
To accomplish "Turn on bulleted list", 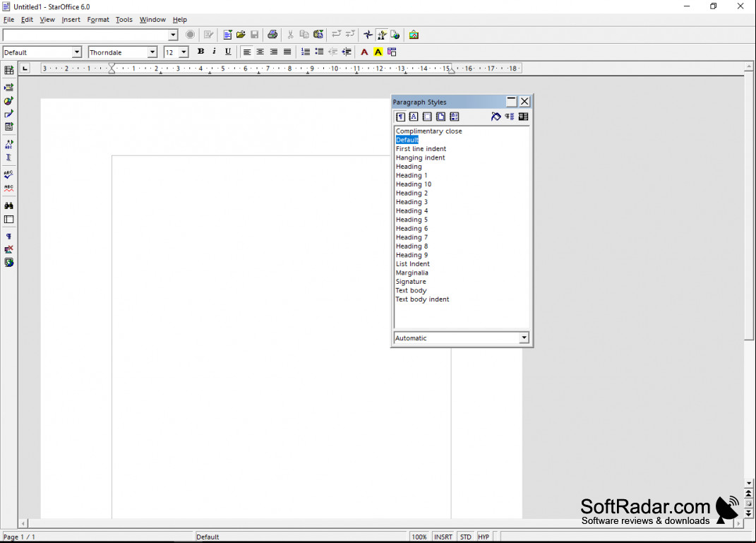I will point(319,52).
